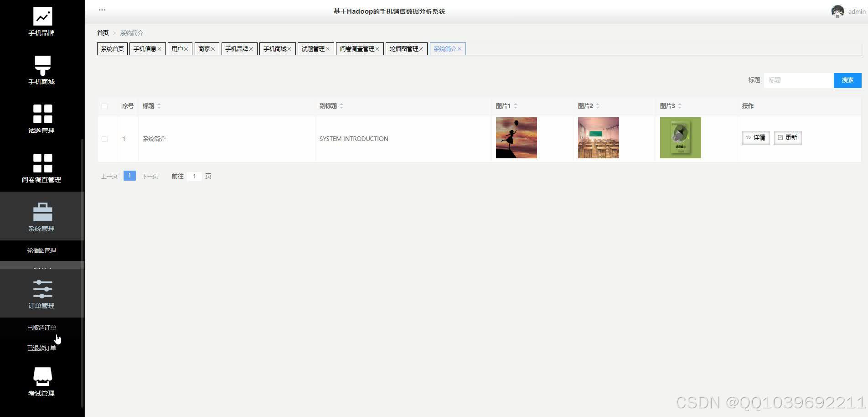The height and width of the screenshot is (417, 868).
Task: Close the 用户 tab
Action: tap(186, 49)
